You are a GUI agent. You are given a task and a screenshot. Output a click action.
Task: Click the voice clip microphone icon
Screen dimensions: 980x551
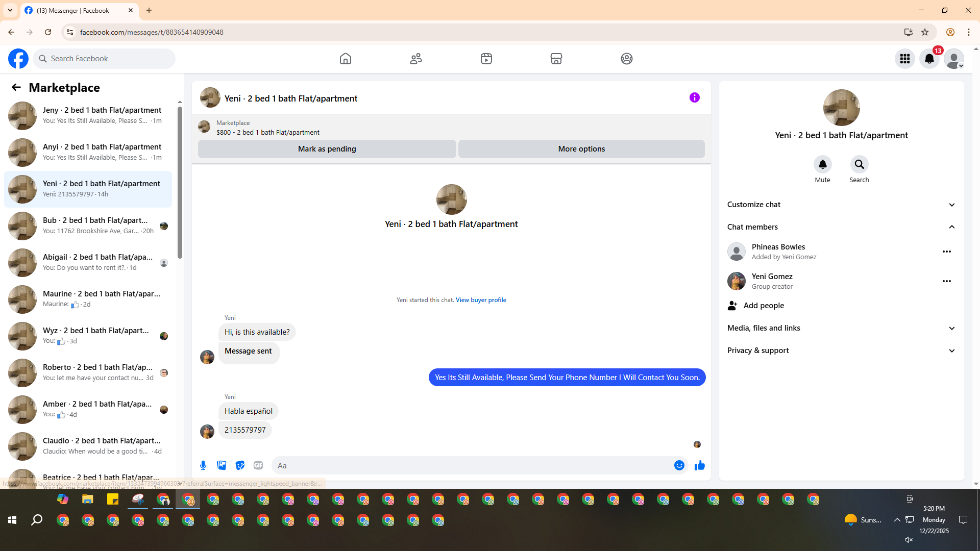click(x=203, y=465)
